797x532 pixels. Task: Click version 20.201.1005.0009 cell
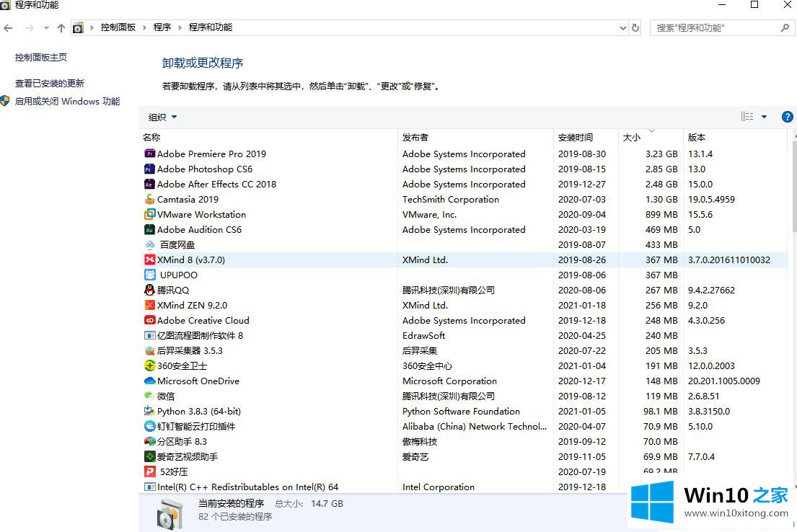[724, 381]
